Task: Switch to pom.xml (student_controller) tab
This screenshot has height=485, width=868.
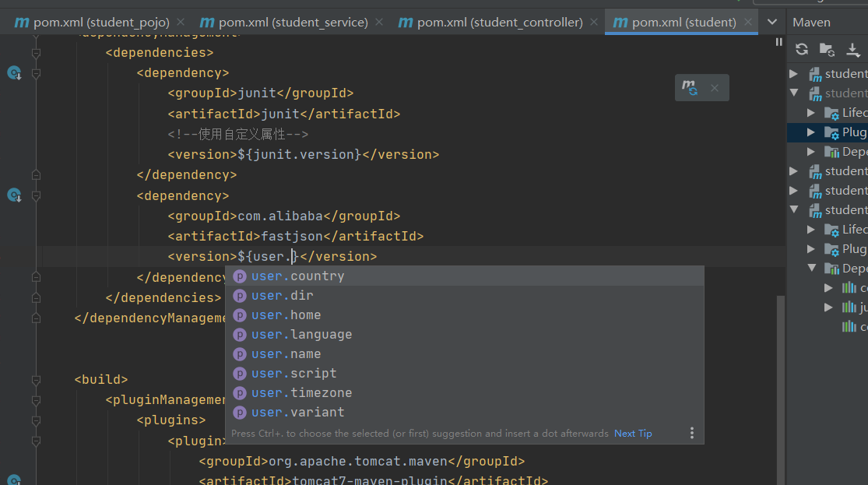Action: point(490,22)
